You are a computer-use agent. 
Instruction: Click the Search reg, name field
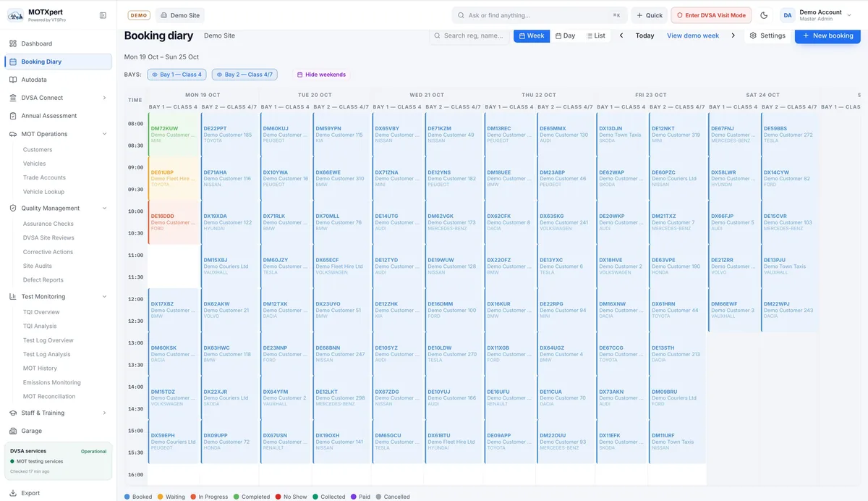[469, 35]
